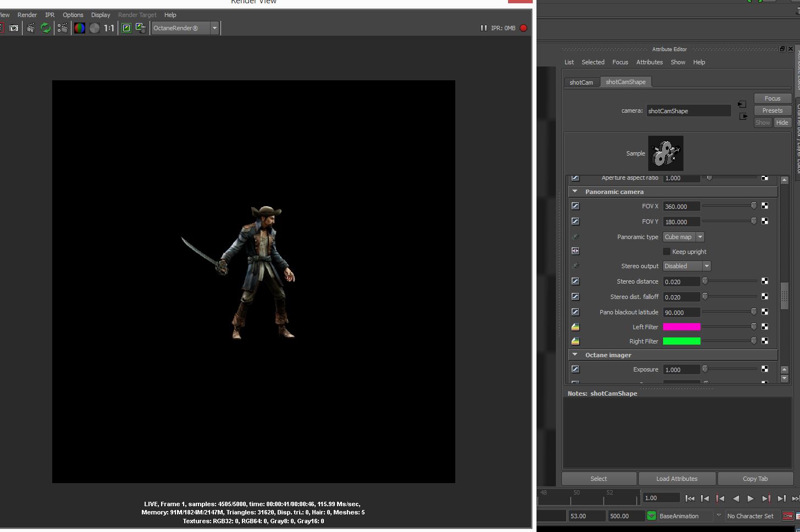
Task: Enable the Keep upright checkbox
Action: (x=666, y=252)
